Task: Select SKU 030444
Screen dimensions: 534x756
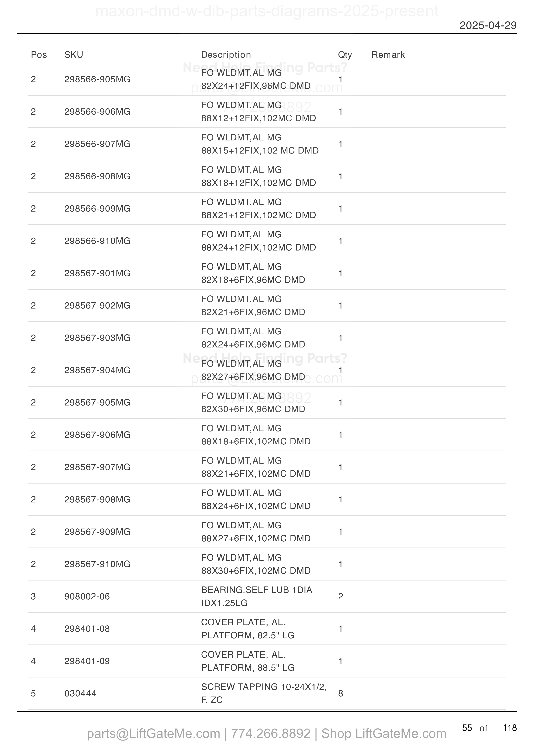Action: (80, 693)
